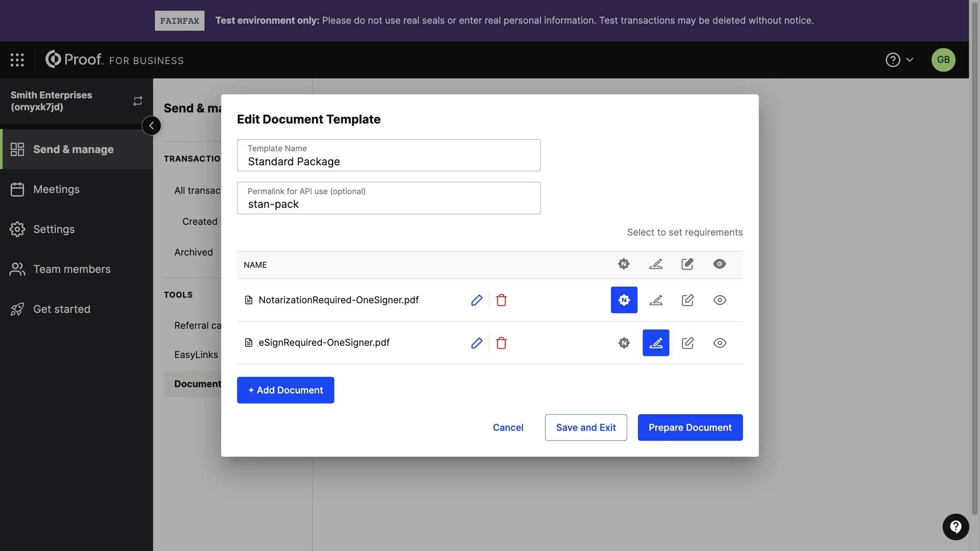Click file icon beside NotarizationRequired-OneSigner.pdf
Screen dimensions: 980x551
coord(249,300)
